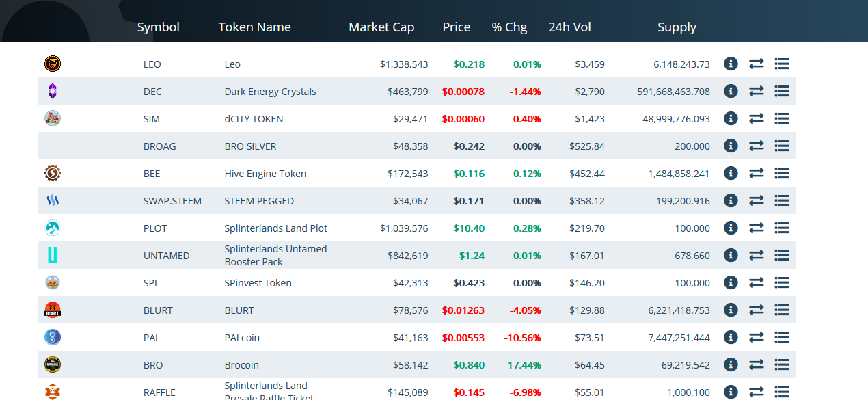Sort by 24h Vol header
This screenshot has height=400, width=868.
[569, 27]
